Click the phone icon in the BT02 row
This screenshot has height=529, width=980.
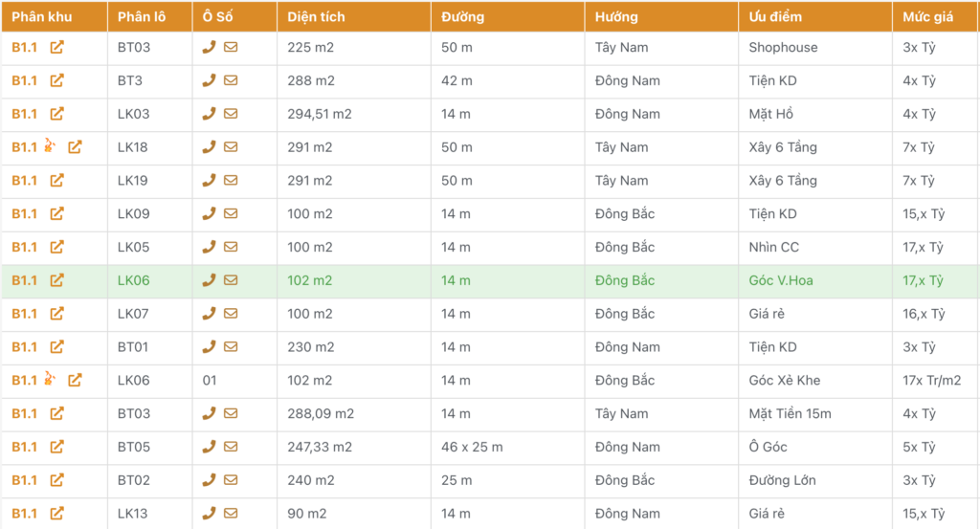point(209,480)
